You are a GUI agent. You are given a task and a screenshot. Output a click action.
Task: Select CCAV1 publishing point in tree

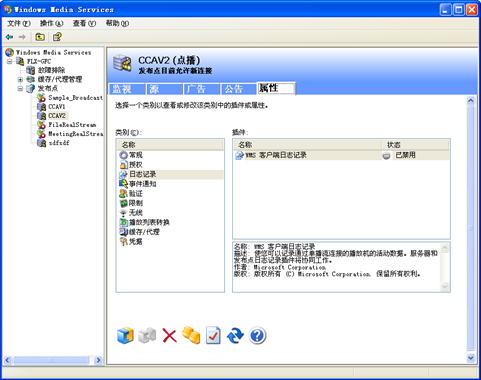point(57,107)
